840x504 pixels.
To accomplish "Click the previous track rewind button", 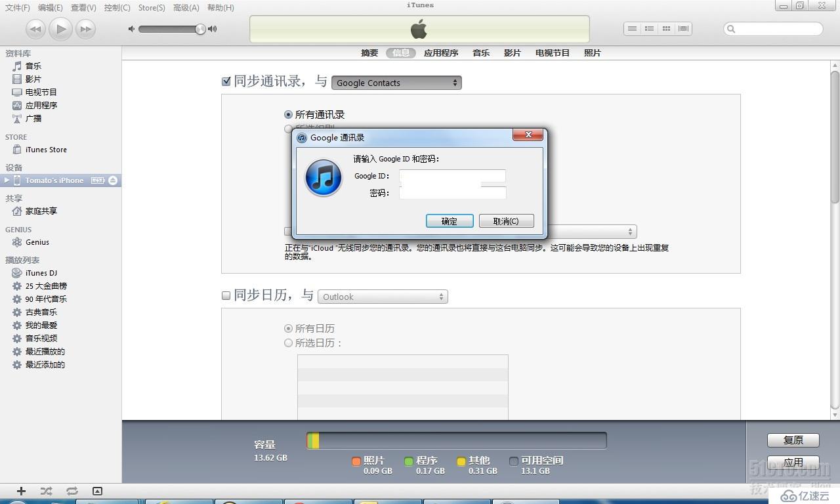I will point(35,29).
